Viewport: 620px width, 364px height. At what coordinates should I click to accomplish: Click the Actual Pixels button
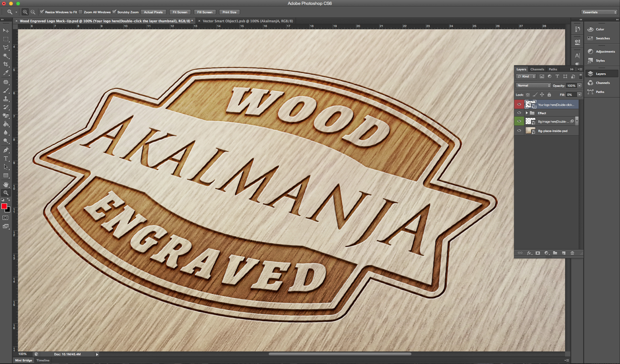point(153,12)
